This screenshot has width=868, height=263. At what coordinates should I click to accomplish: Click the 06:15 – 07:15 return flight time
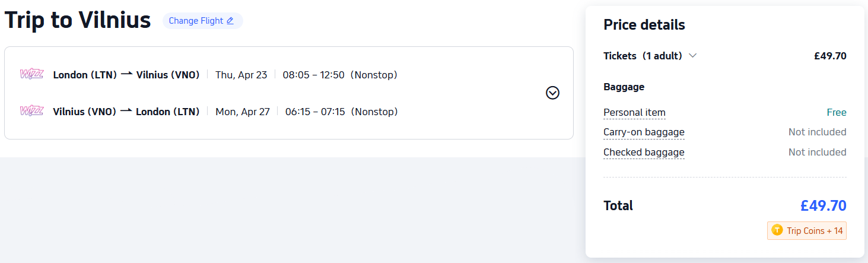point(314,112)
